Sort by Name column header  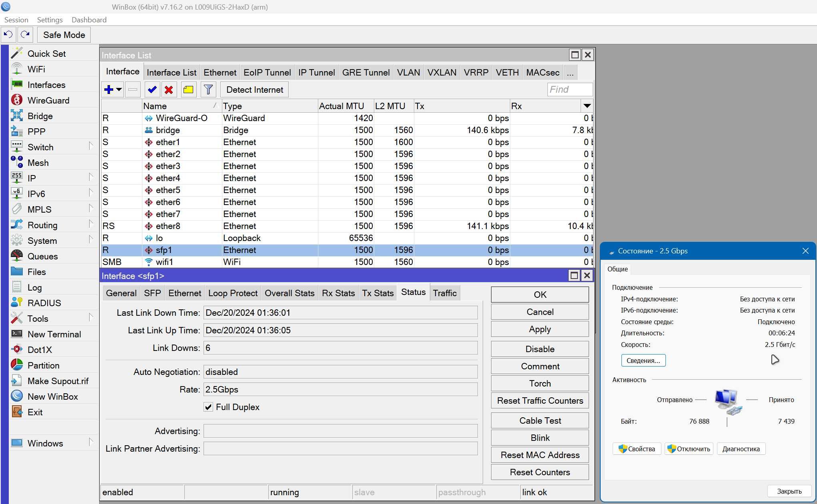point(182,106)
